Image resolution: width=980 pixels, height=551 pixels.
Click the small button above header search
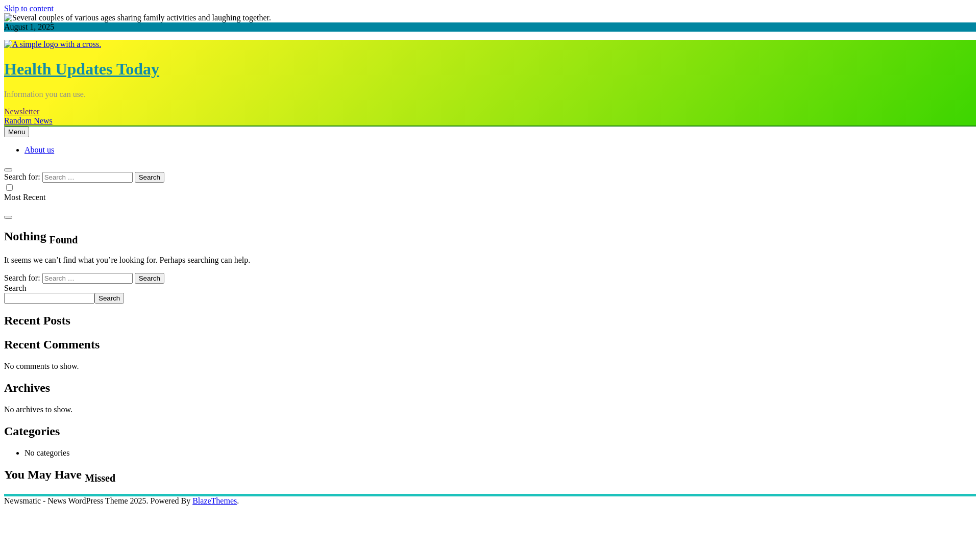tap(8, 169)
